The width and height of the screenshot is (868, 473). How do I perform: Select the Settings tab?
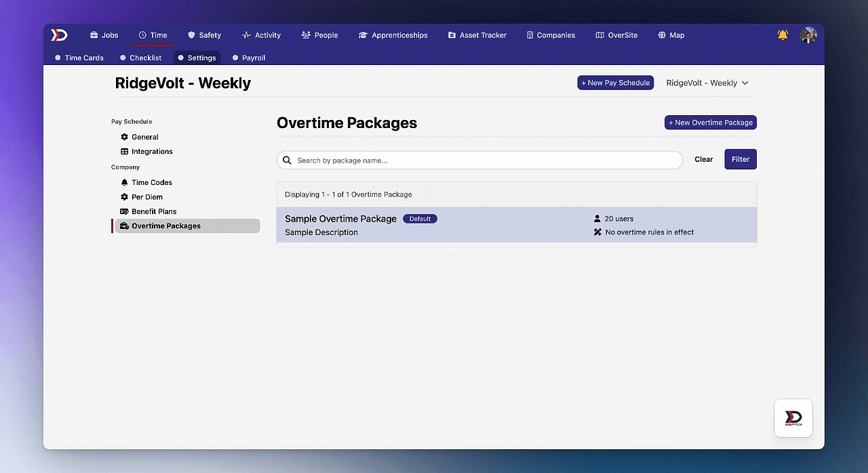197,58
